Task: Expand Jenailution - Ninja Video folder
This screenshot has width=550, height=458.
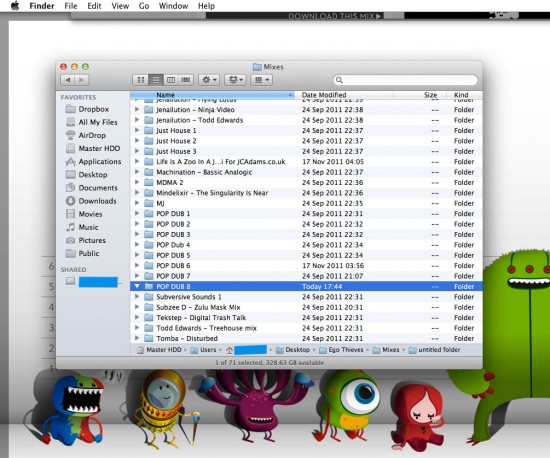Action: tap(137, 109)
